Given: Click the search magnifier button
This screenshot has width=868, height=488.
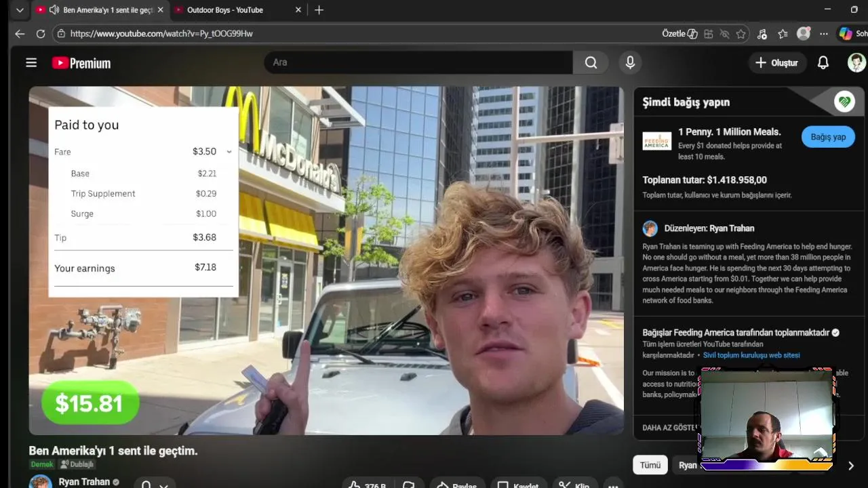Looking at the screenshot, I should click(591, 62).
